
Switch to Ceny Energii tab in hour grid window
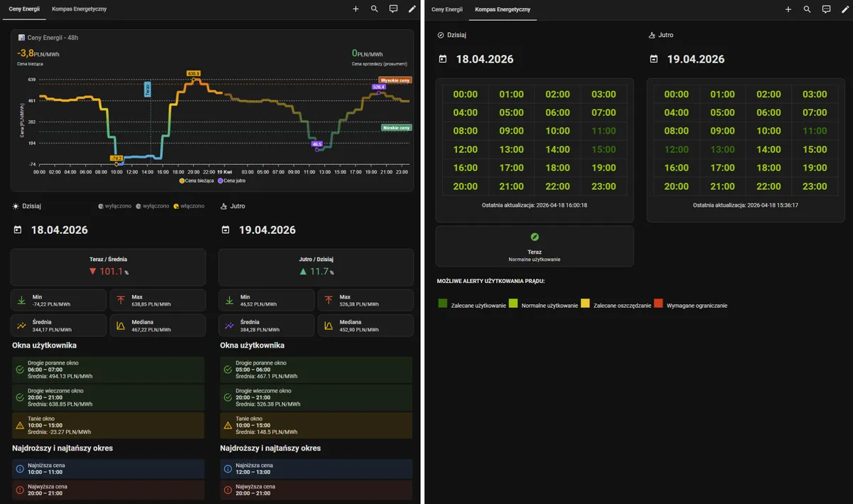(447, 9)
